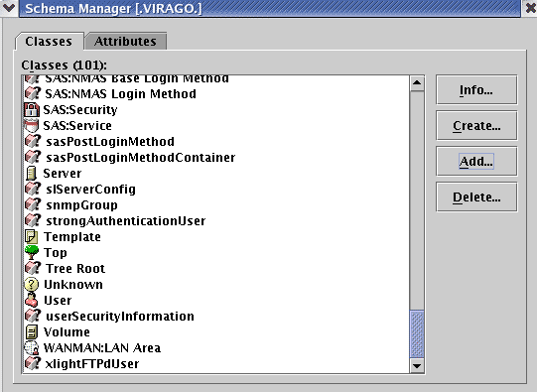Switch to the Attributes tab
This screenshot has height=392, width=537.
[125, 41]
